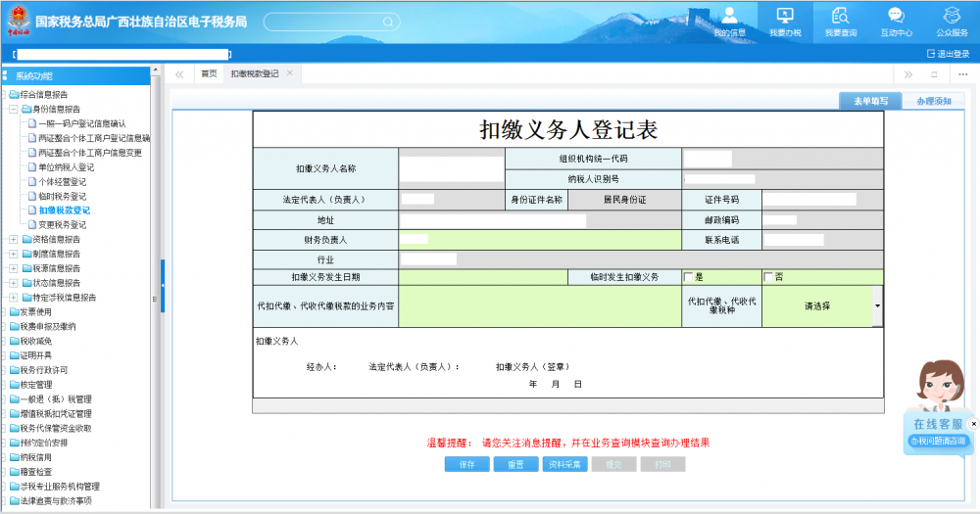Select 临时税务登记 in the sidebar tree

(62, 196)
